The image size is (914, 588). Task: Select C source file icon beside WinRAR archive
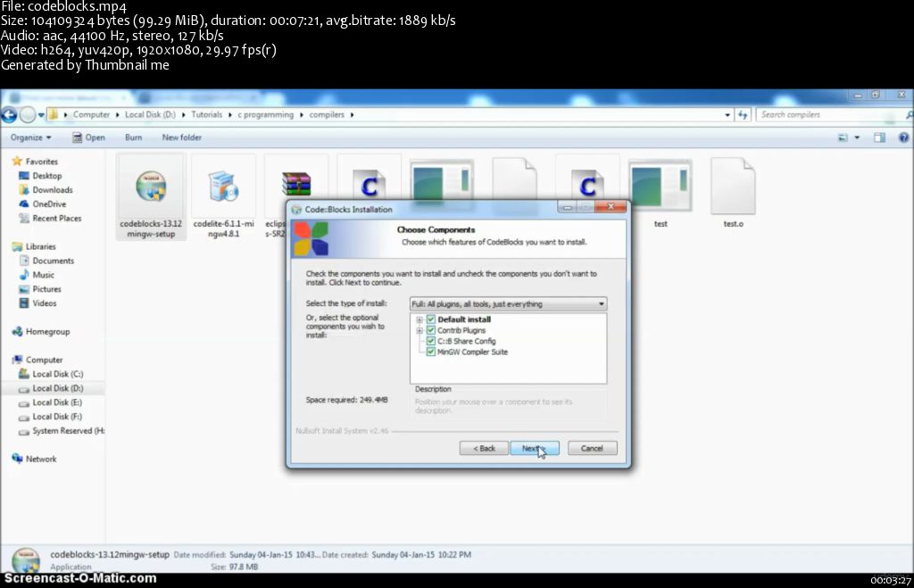(369, 186)
